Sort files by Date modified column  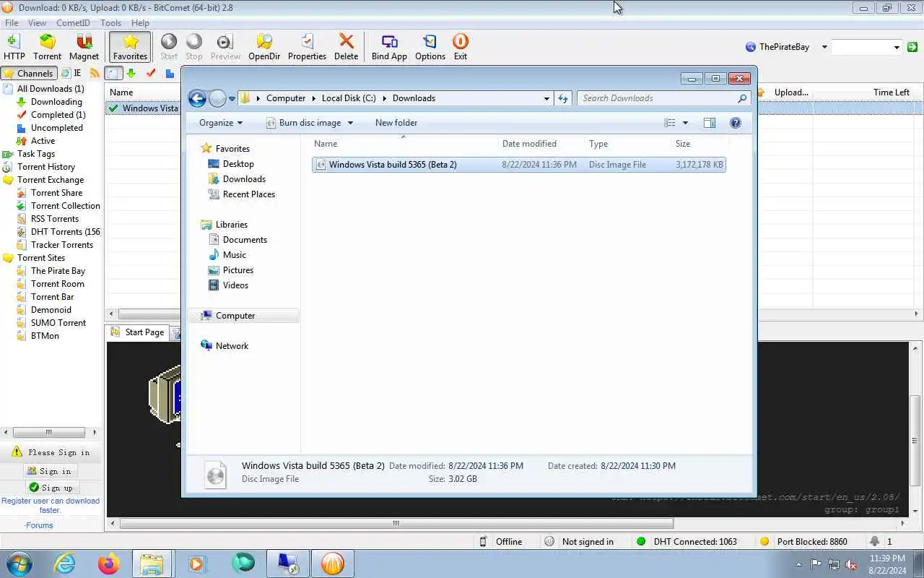(x=529, y=144)
